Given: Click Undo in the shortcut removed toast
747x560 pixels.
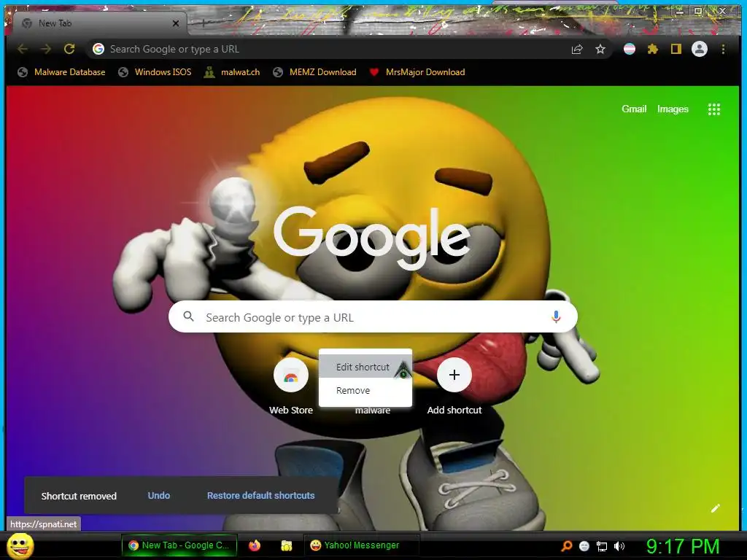Looking at the screenshot, I should 158,496.
